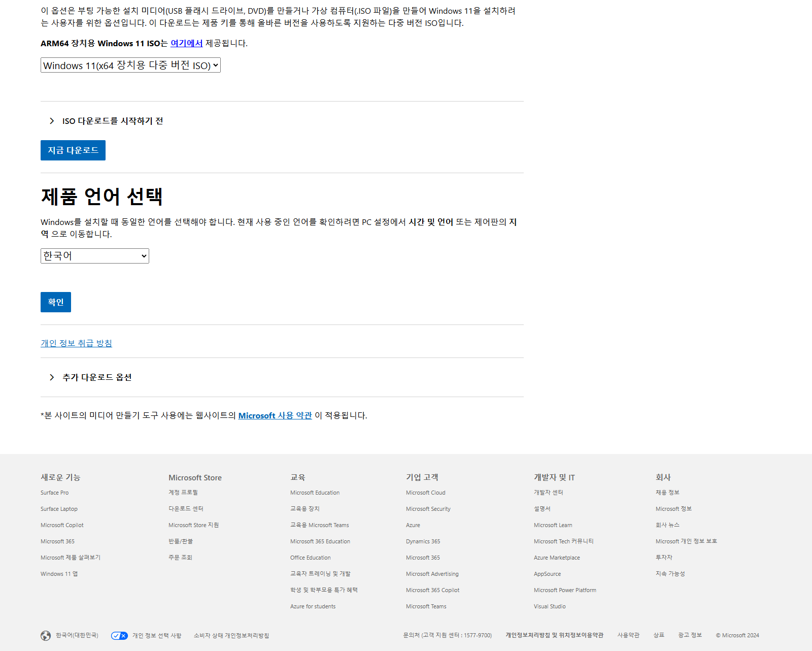
Task: Open '소비자 상태 개인정보처리방침' footer link
Action: 231,635
